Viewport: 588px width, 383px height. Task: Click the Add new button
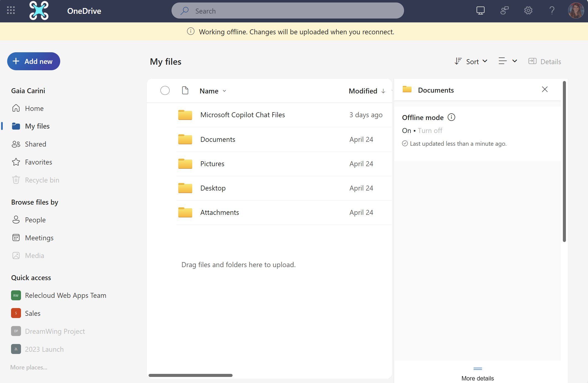tap(34, 61)
